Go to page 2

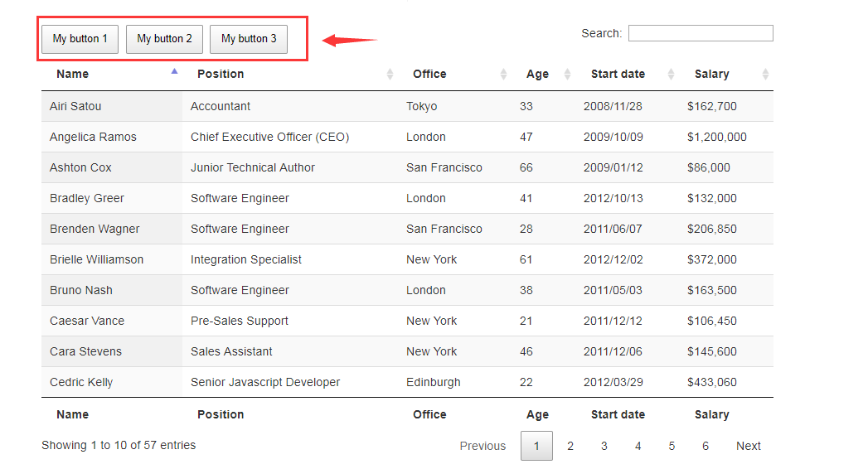[570, 446]
